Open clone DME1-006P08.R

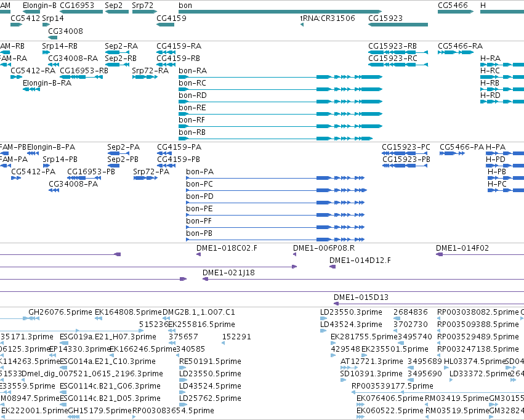click(x=294, y=254)
